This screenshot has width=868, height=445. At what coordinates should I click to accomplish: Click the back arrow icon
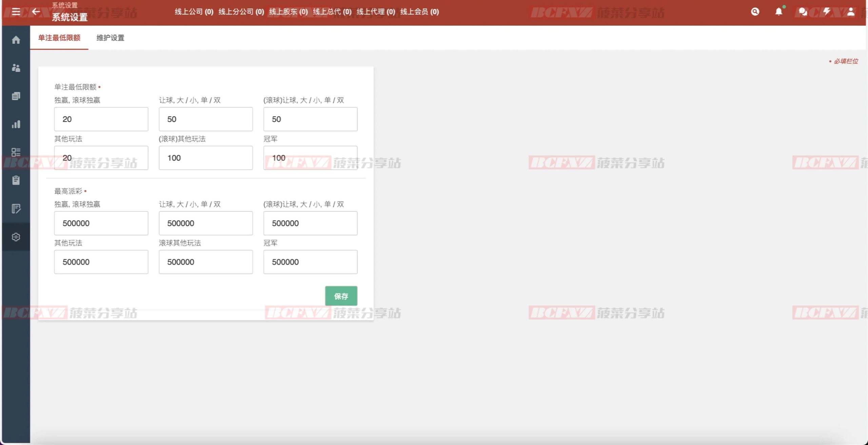(36, 12)
